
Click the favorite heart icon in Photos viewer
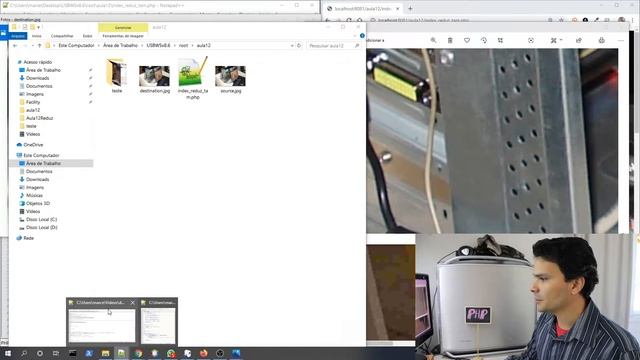point(467,40)
